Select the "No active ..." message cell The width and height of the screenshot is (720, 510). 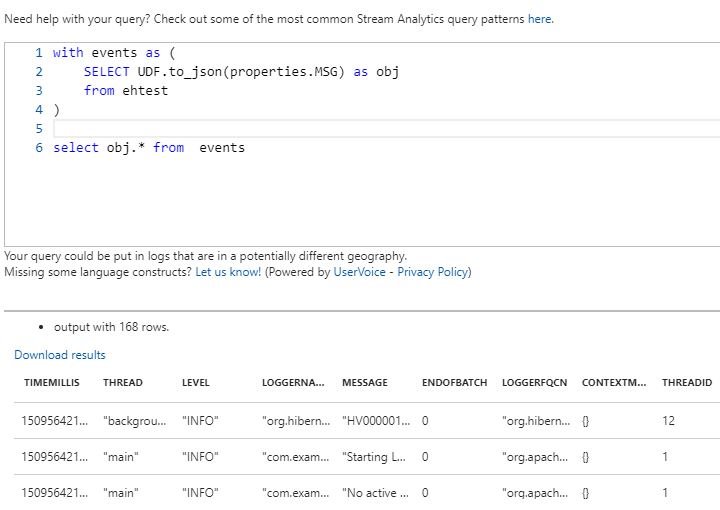[x=375, y=493]
